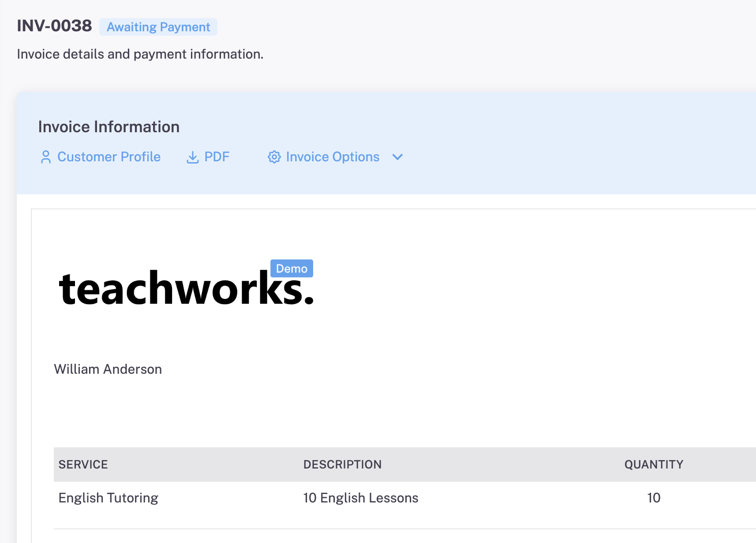Click the QUANTITY column header
The width and height of the screenshot is (756, 543).
pyautogui.click(x=654, y=465)
